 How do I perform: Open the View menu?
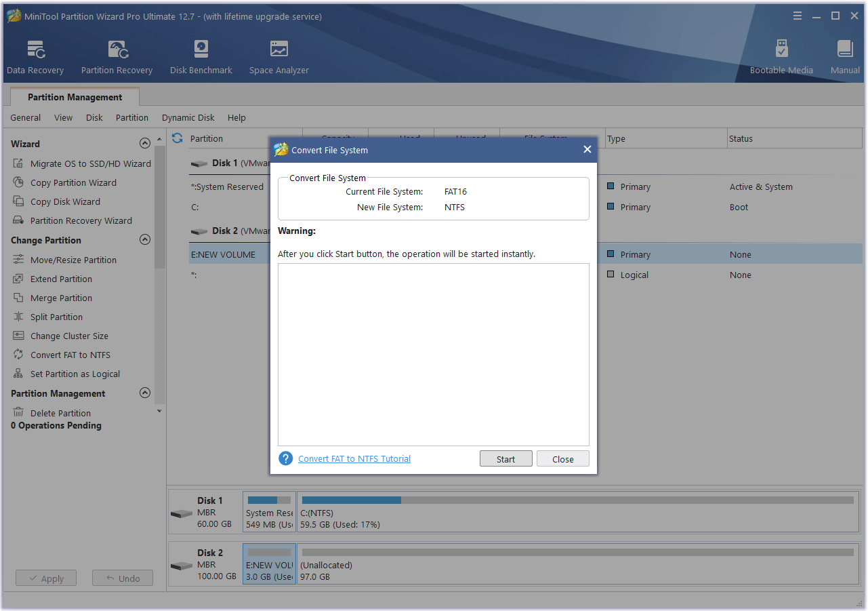tap(64, 117)
